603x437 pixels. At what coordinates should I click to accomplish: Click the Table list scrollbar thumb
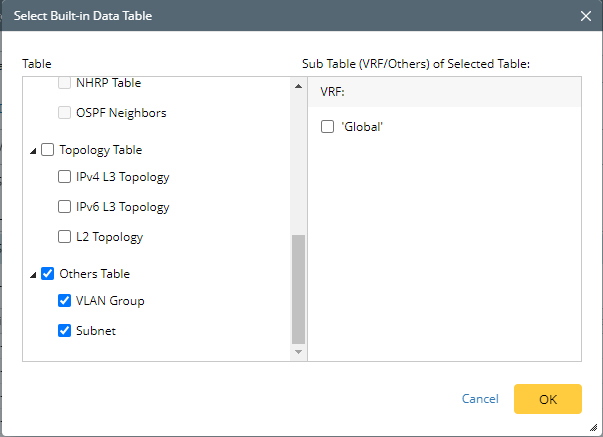[x=297, y=288]
